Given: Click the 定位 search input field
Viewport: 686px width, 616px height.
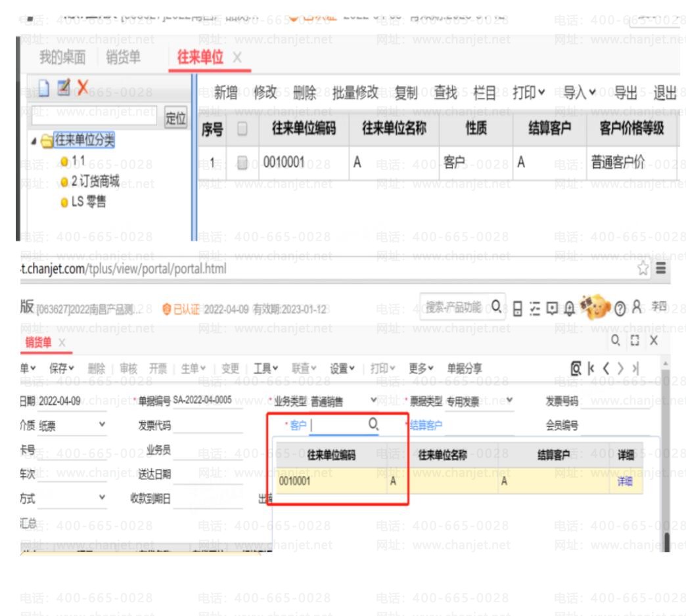Looking at the screenshot, I should coord(94,116).
